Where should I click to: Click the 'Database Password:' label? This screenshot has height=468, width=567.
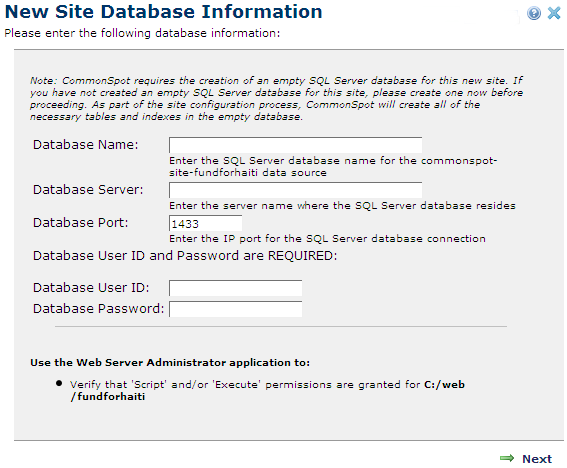point(98,309)
